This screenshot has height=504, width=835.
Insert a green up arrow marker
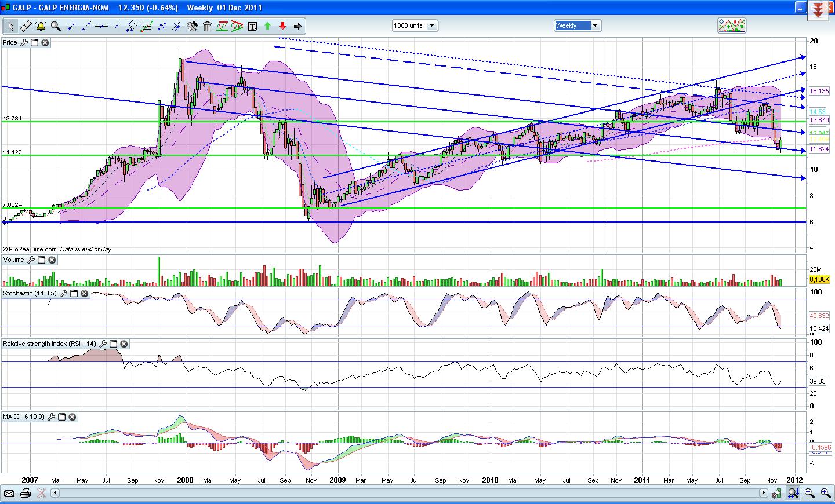click(267, 26)
